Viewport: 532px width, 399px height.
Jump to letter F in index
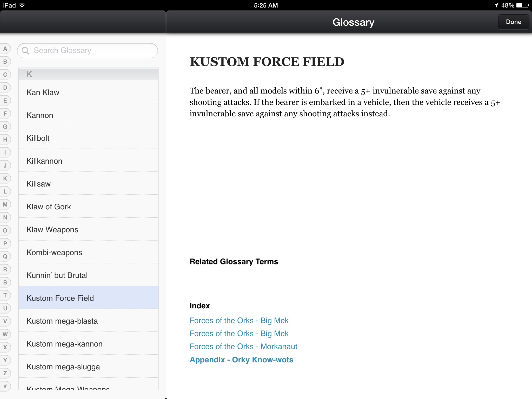(x=5, y=114)
